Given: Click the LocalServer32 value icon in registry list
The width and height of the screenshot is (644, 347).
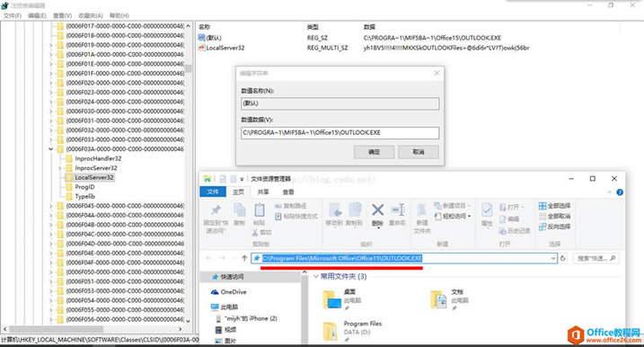Looking at the screenshot, I should point(202,48).
